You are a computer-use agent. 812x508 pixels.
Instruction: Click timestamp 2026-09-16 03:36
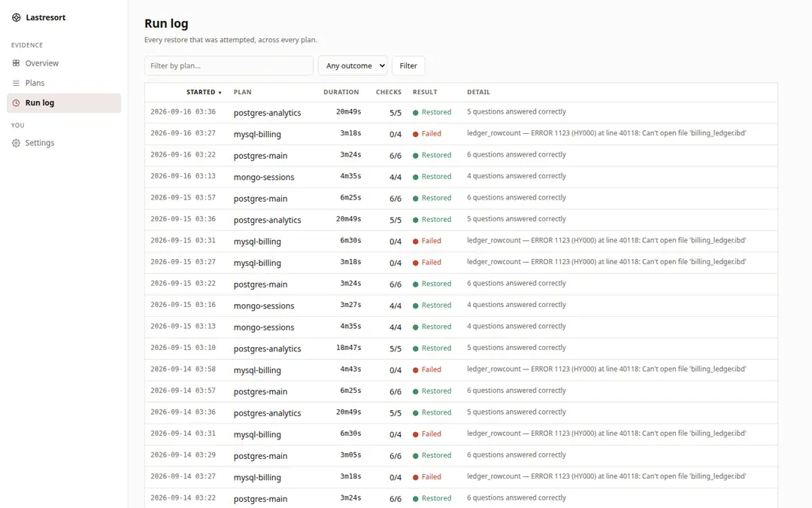point(183,112)
